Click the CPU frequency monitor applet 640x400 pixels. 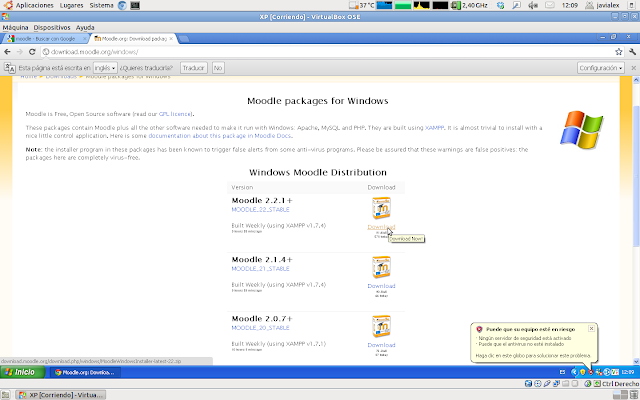pos(470,5)
